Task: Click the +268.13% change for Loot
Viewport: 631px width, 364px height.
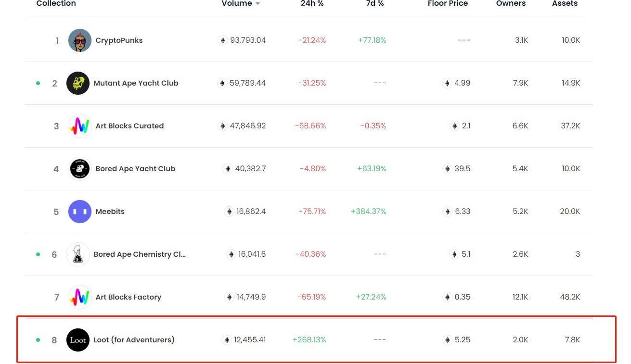Action: click(x=309, y=340)
